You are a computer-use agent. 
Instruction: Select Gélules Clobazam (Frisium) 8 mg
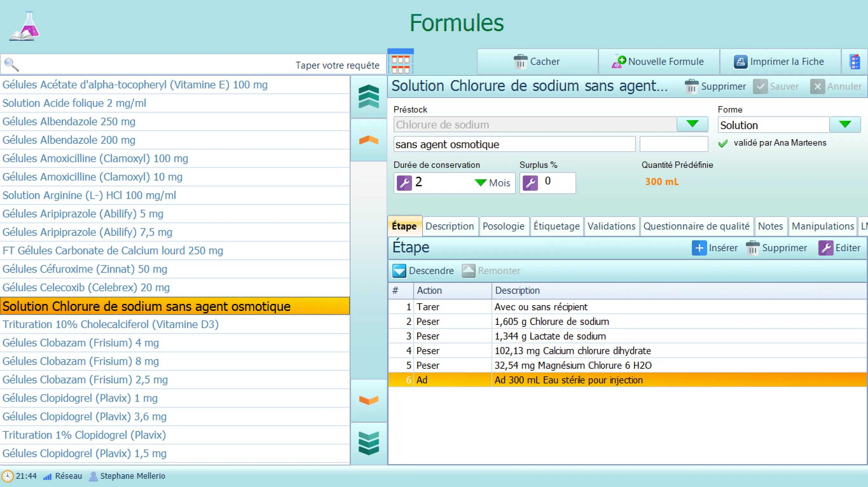pos(175,361)
